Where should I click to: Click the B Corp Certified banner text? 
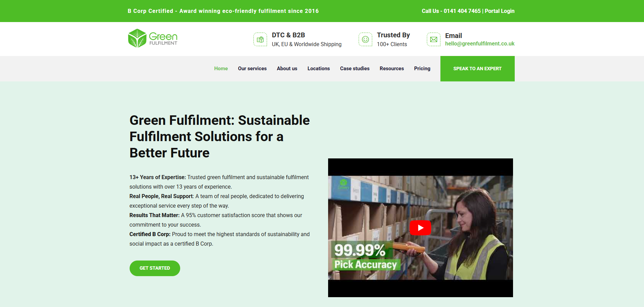pyautogui.click(x=223, y=11)
